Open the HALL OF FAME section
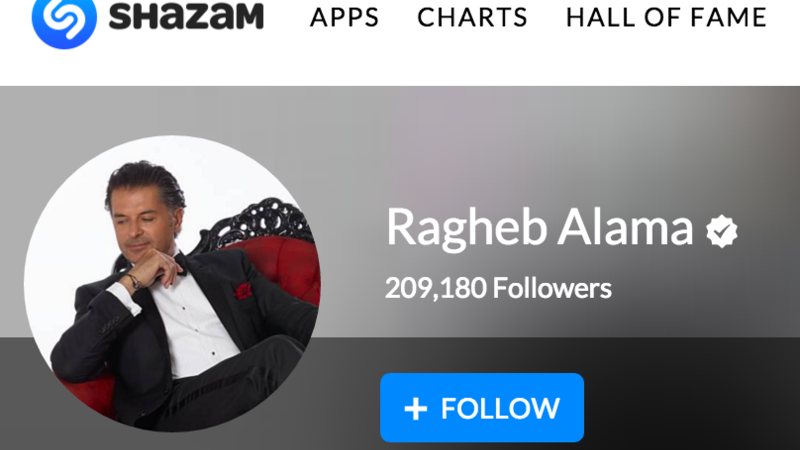 [666, 18]
